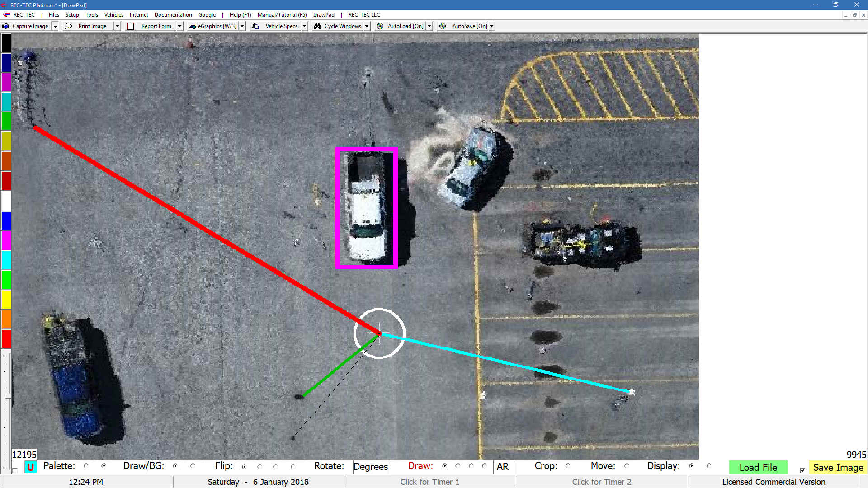The width and height of the screenshot is (868, 488).
Task: Open the Files menu
Action: pos(54,15)
